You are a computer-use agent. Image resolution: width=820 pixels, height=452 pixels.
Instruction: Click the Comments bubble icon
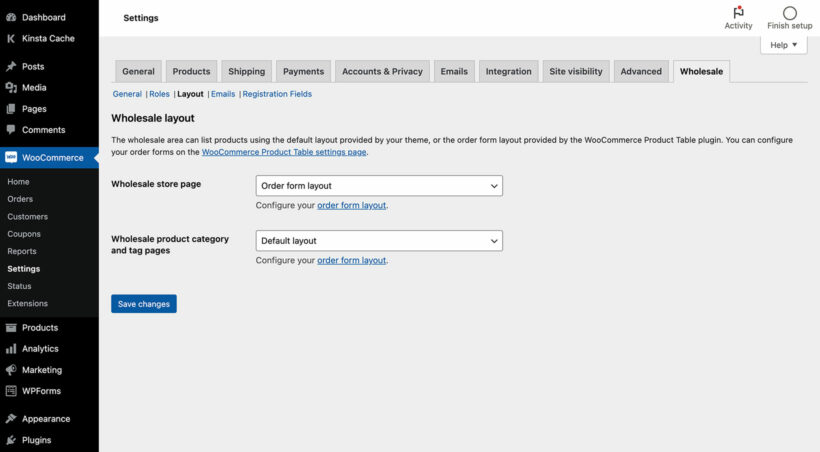click(x=11, y=129)
